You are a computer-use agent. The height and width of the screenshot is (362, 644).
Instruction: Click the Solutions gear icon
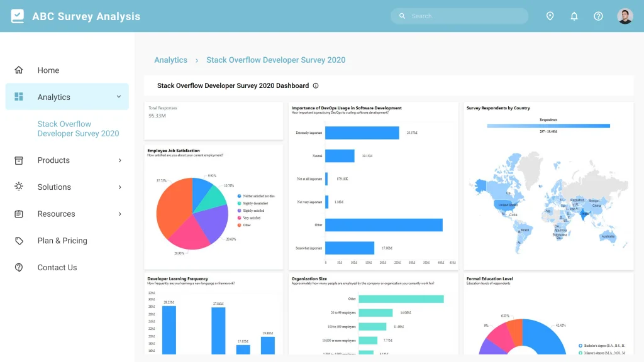click(x=18, y=187)
